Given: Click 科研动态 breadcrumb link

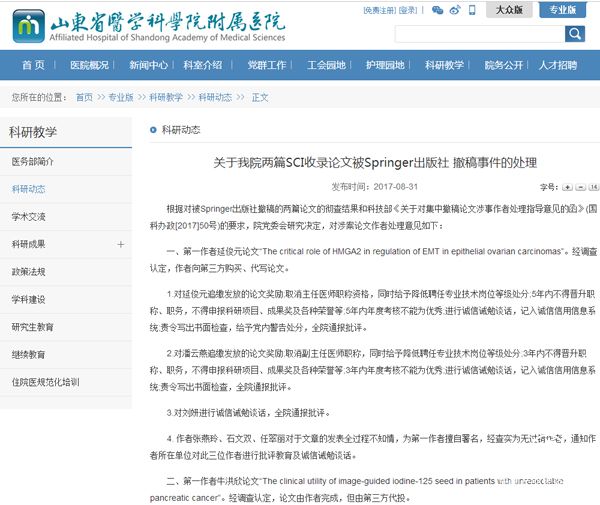Looking at the screenshot, I should tap(215, 98).
